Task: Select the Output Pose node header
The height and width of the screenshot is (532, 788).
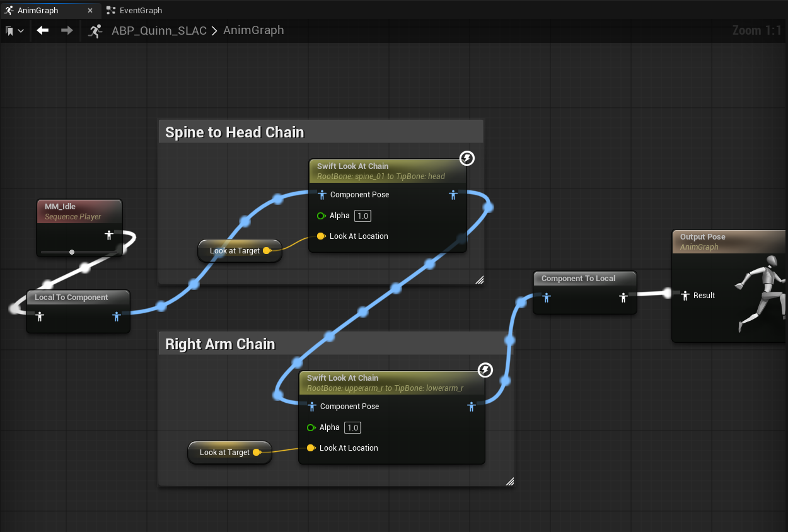Action: tap(729, 241)
